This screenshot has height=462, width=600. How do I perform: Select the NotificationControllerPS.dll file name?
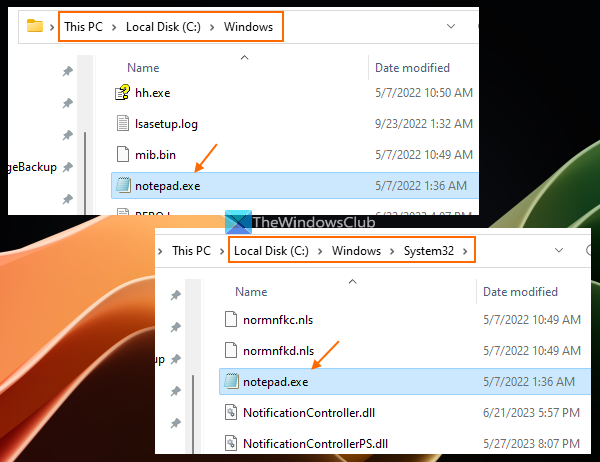point(315,444)
